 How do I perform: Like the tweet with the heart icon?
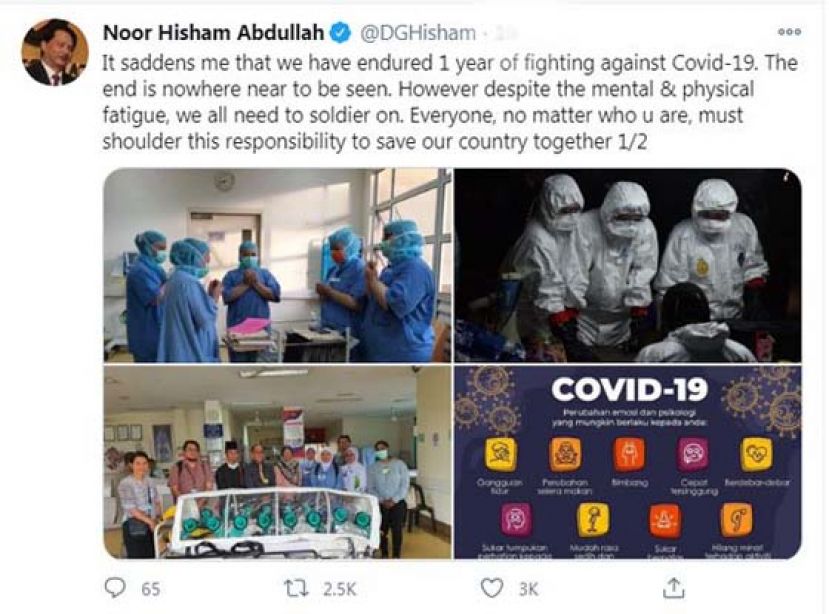pyautogui.click(x=492, y=588)
